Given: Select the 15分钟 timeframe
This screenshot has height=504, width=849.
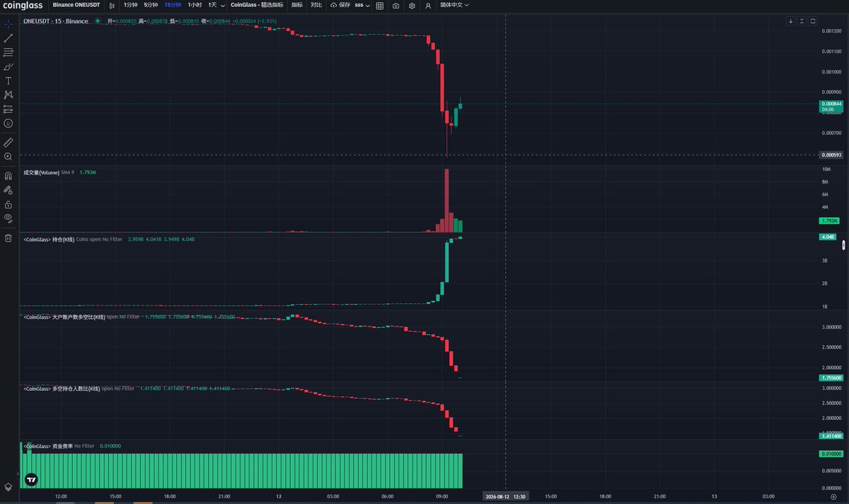Looking at the screenshot, I should click(x=173, y=5).
